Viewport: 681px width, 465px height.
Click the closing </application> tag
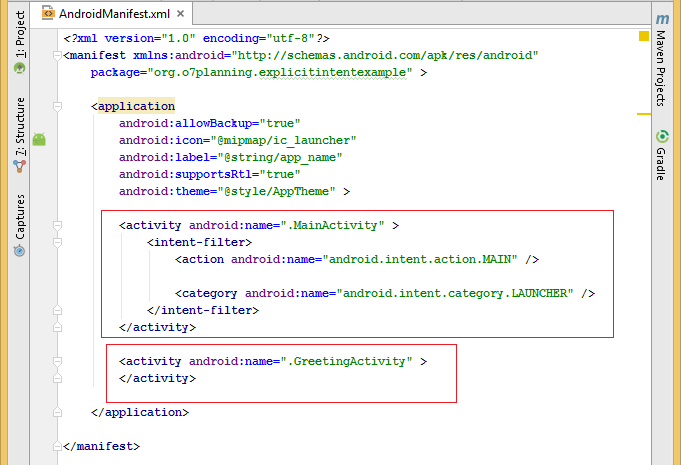coord(140,412)
